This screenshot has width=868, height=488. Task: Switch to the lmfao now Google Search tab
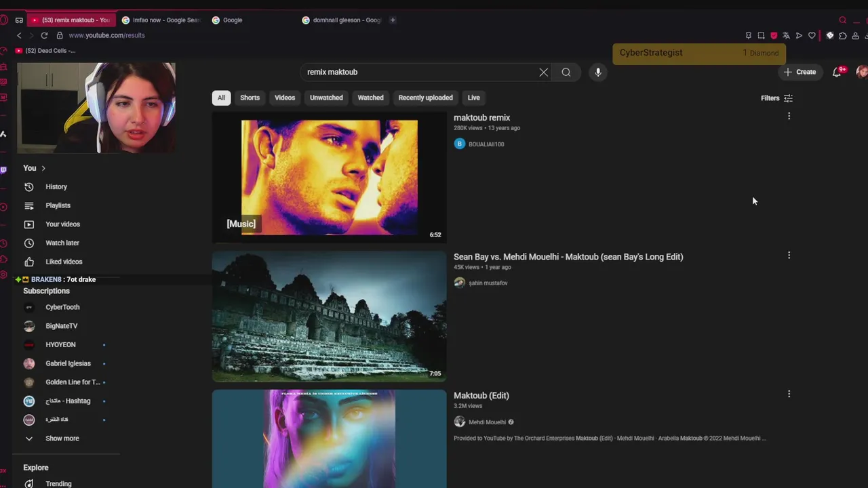(x=161, y=20)
